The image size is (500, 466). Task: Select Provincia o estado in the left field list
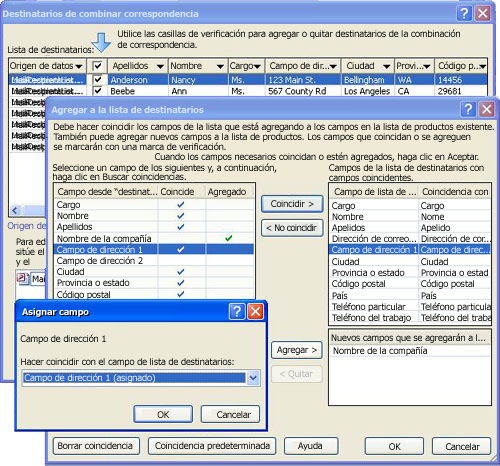pyautogui.click(x=154, y=283)
